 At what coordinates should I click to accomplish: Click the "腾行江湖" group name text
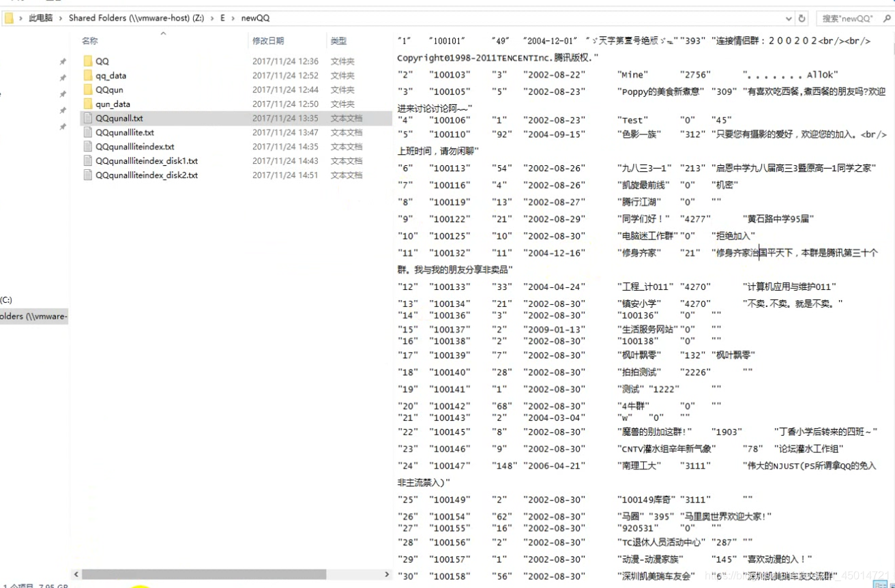[639, 202]
